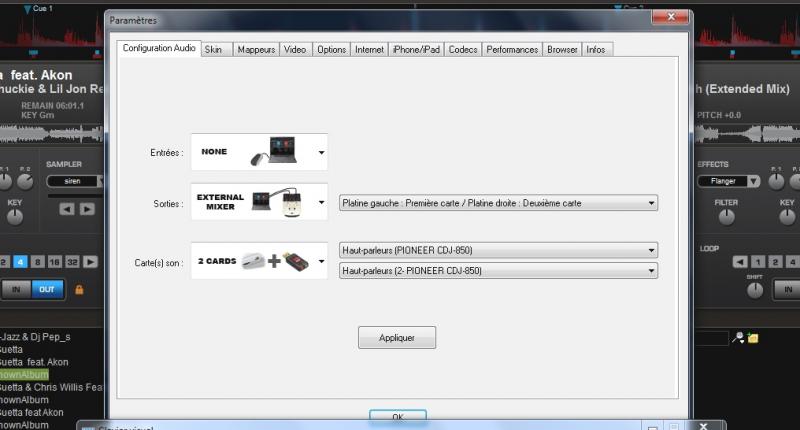Open the Performances tab
The image size is (800, 430).
[512, 49]
